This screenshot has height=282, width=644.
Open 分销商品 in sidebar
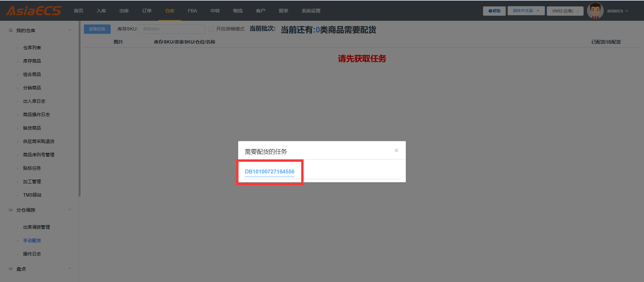(32, 88)
